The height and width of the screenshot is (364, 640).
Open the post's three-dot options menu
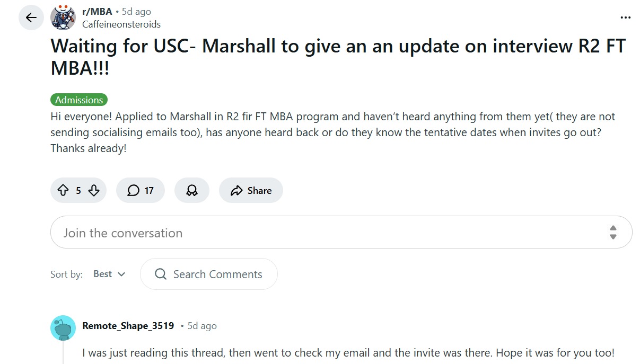[626, 17]
